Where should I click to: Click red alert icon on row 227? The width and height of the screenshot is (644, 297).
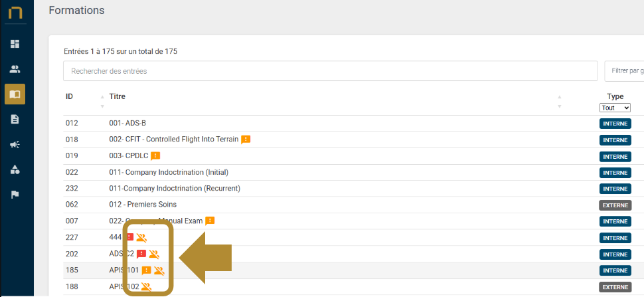pos(130,237)
